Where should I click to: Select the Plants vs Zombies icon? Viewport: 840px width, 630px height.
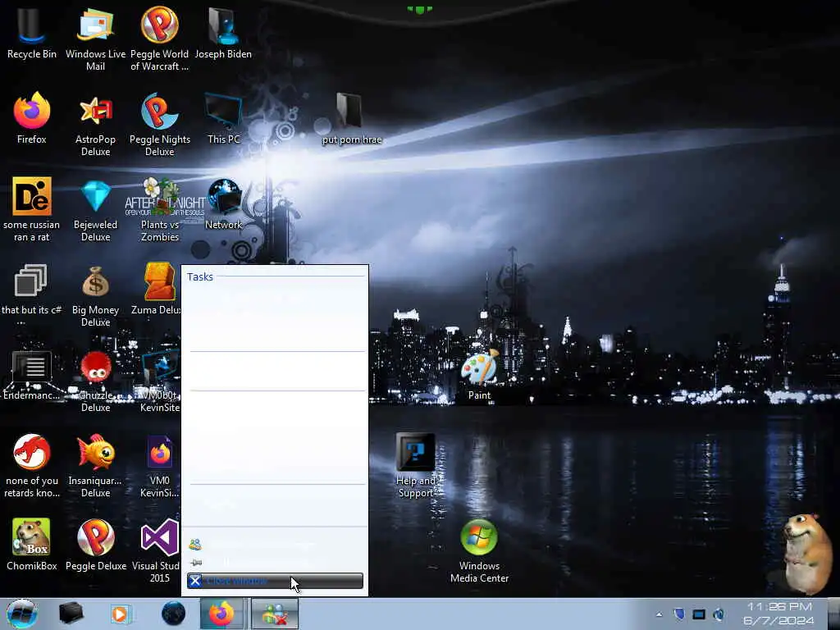coord(160,209)
